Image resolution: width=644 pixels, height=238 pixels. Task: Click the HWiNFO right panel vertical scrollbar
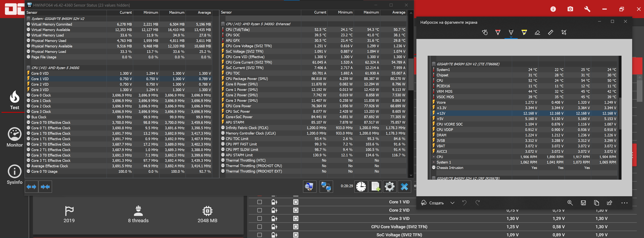tap(411, 75)
